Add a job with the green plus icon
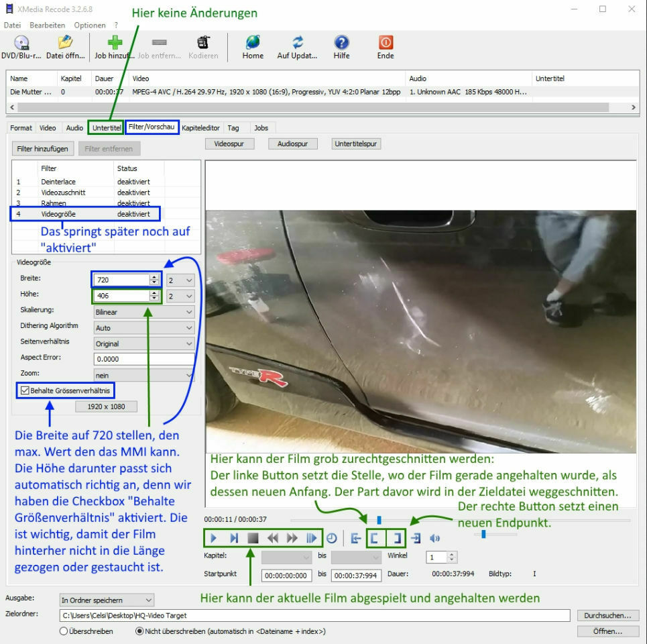 (115, 42)
